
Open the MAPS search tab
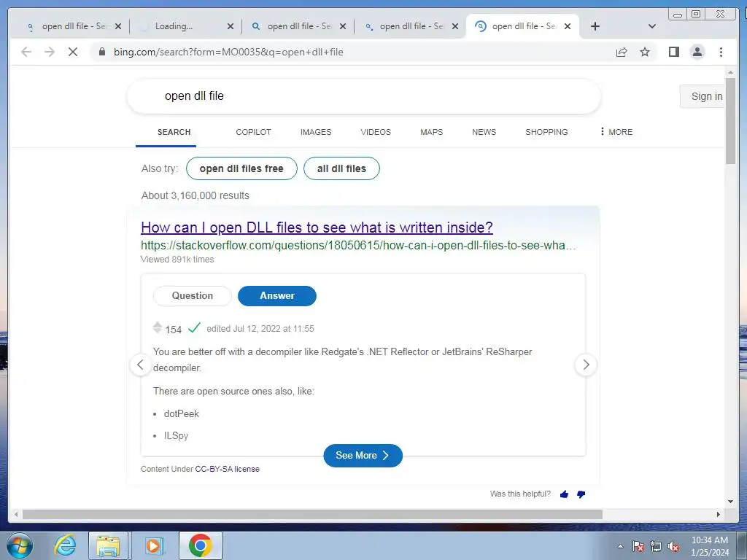click(431, 132)
